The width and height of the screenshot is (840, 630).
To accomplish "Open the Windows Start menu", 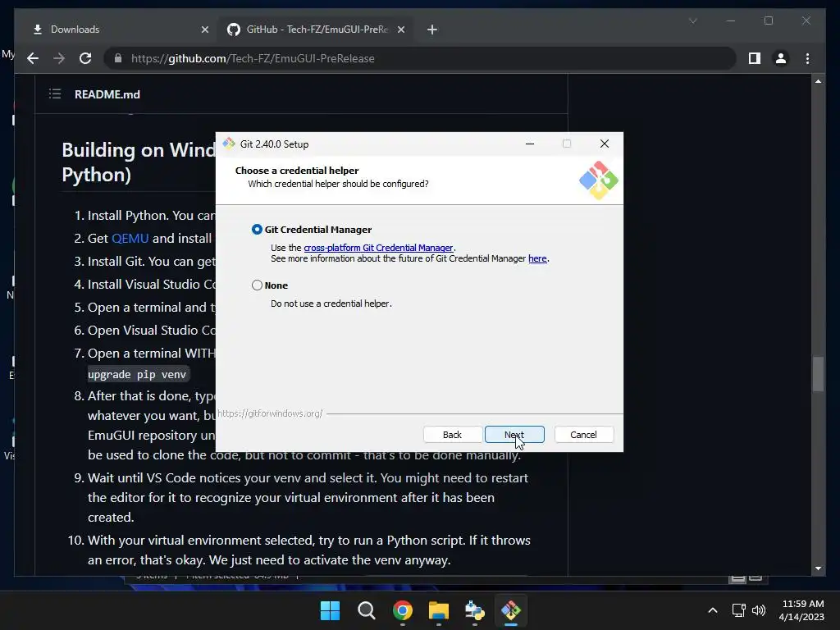I will (x=330, y=610).
